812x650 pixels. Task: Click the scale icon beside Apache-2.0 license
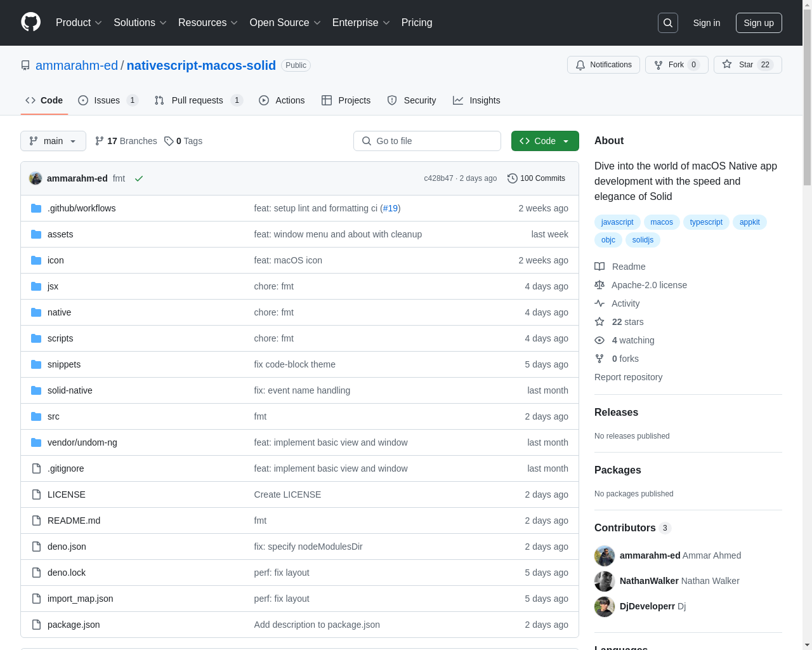(599, 285)
